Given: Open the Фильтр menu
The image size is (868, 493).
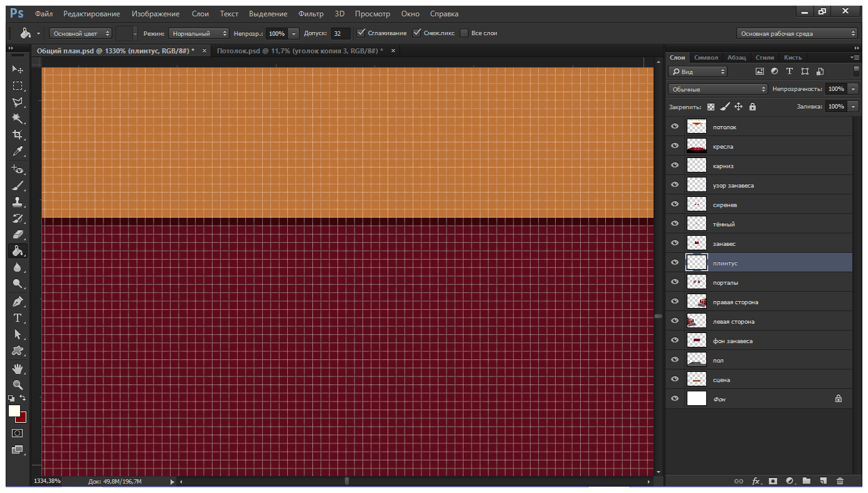Looking at the screenshot, I should (311, 13).
